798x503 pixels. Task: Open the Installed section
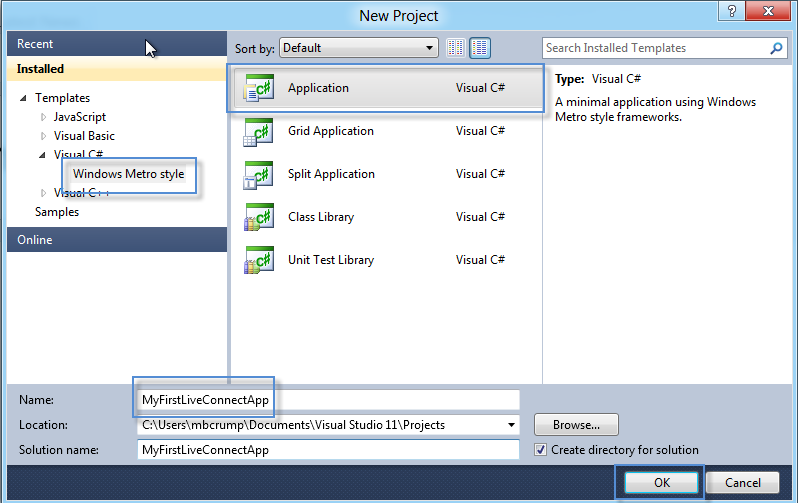[x=117, y=69]
